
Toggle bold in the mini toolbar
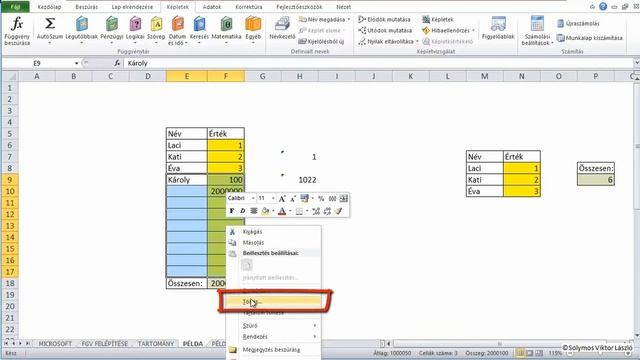click(x=232, y=211)
